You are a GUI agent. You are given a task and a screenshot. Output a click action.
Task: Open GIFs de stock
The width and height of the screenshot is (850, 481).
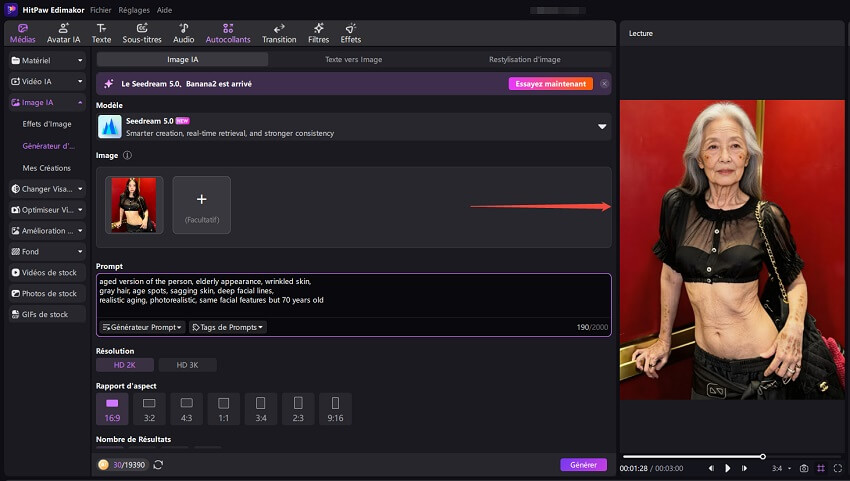[x=47, y=315]
